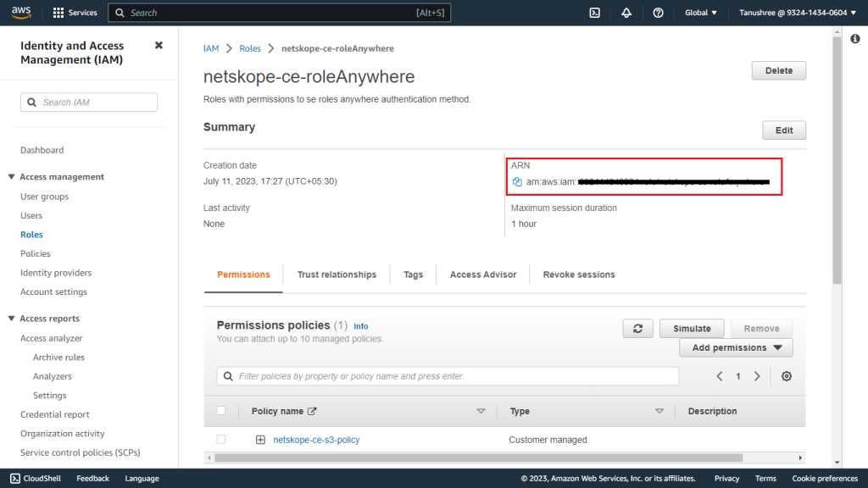Go to Roles breadcrumb link
868x488 pixels.
(x=250, y=48)
